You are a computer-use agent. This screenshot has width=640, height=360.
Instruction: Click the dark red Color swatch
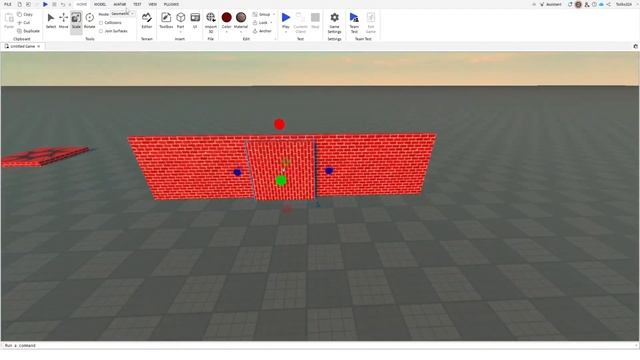[227, 17]
